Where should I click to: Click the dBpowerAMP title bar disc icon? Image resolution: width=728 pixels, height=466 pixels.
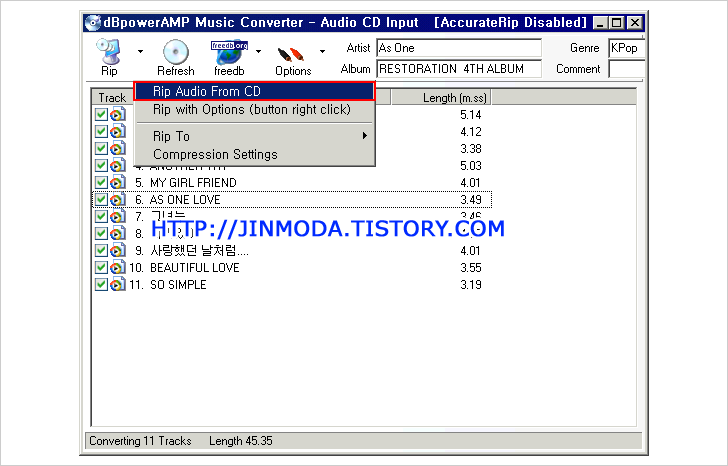93,22
